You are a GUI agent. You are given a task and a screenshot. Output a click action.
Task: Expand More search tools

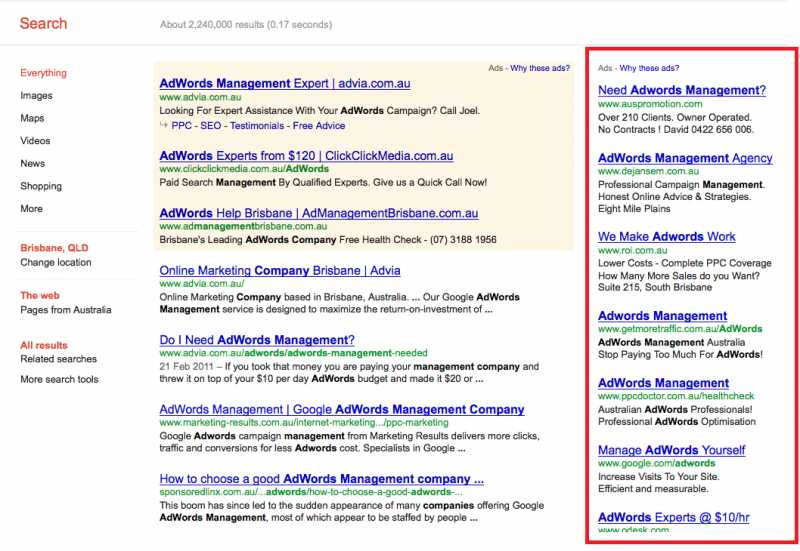click(x=59, y=379)
